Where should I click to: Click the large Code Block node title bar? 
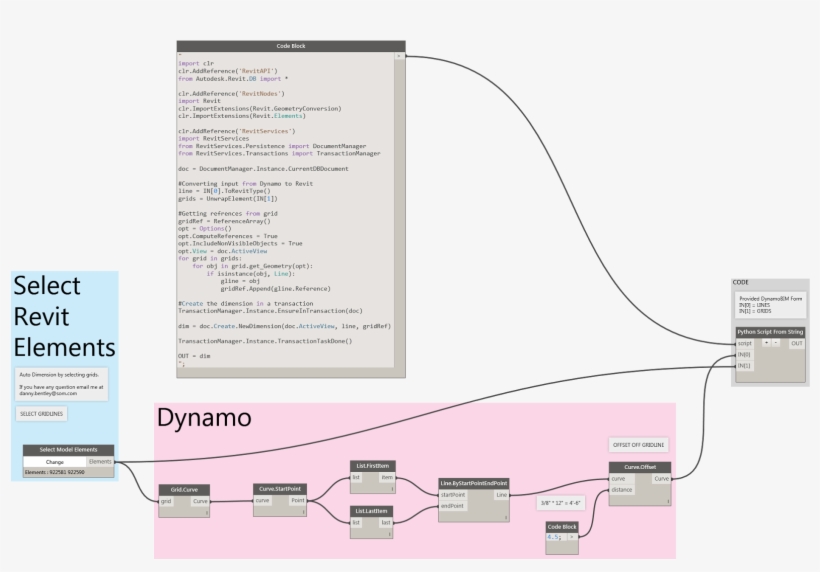[x=291, y=46]
